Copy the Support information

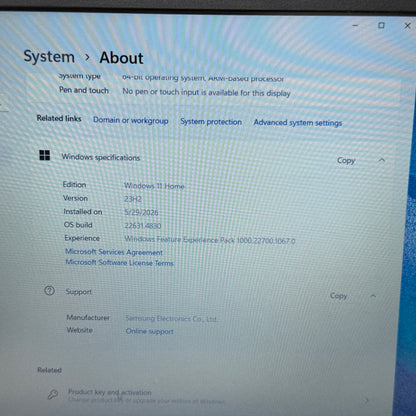(338, 296)
